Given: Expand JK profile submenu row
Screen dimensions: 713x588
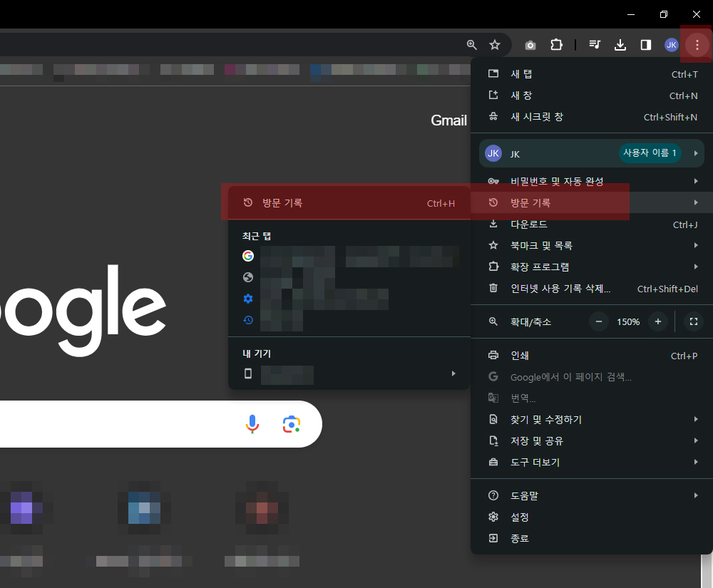Looking at the screenshot, I should tap(592, 153).
